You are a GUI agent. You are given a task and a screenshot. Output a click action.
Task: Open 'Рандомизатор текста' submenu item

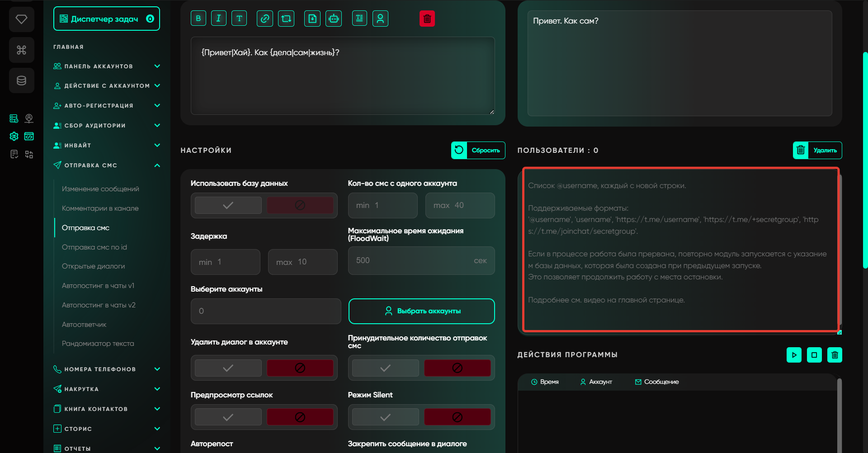98,344
